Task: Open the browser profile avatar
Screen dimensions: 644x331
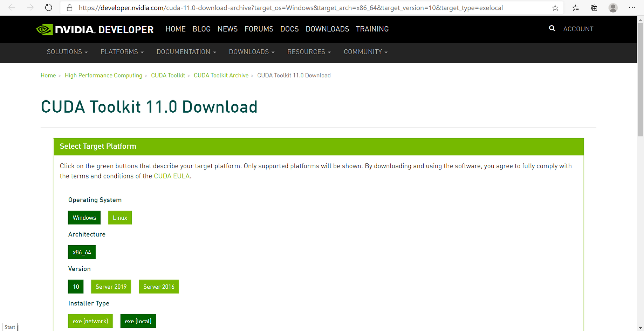Action: 613,8
